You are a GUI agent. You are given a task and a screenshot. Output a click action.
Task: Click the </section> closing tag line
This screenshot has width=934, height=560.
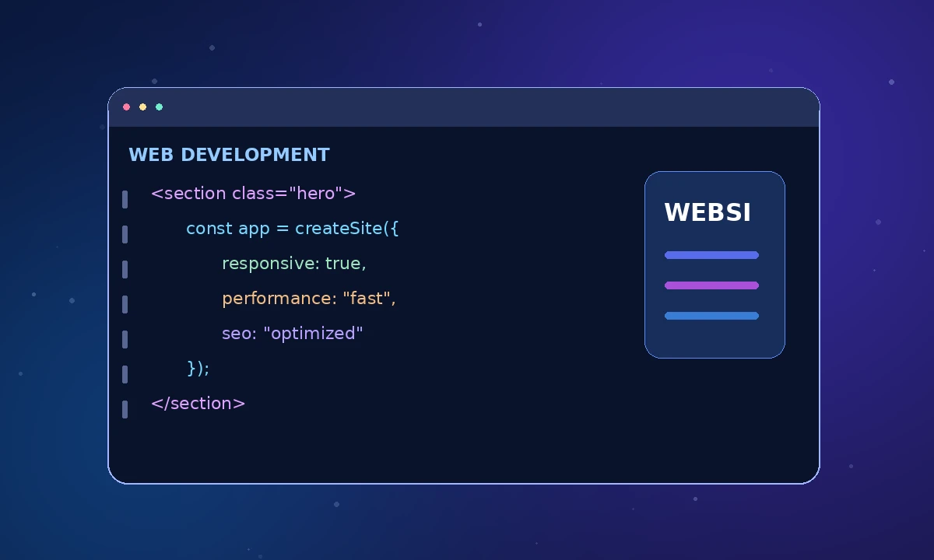(198, 403)
